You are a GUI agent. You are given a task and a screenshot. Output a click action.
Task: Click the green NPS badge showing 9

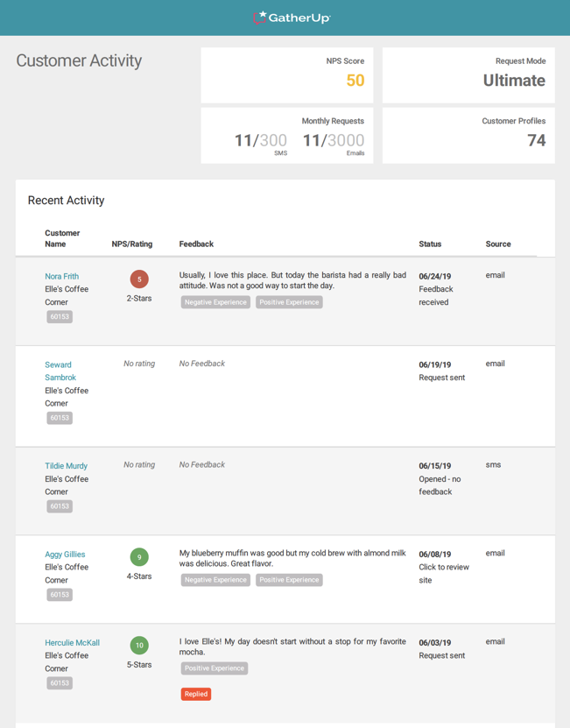[139, 557]
